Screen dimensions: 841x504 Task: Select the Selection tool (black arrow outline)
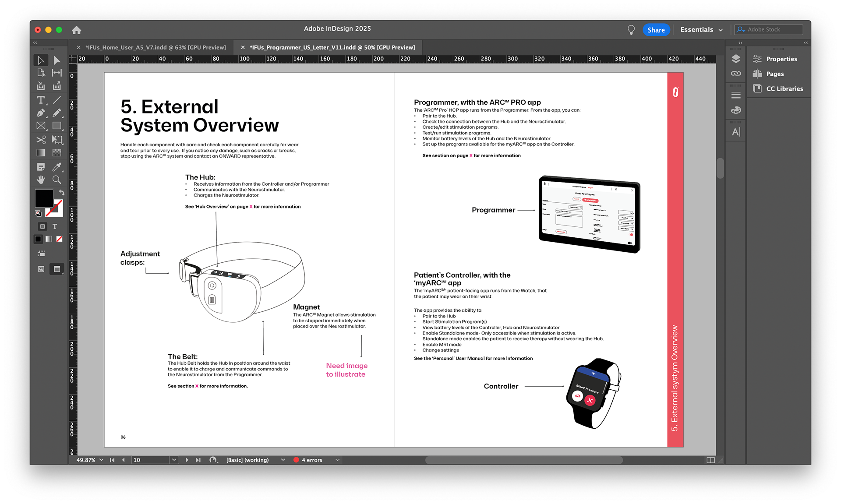tap(41, 60)
